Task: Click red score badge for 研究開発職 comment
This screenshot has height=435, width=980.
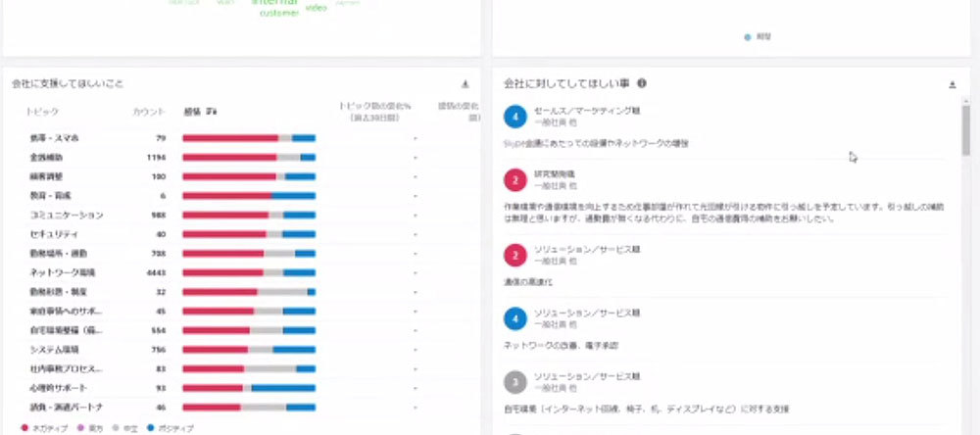Action: 514,179
